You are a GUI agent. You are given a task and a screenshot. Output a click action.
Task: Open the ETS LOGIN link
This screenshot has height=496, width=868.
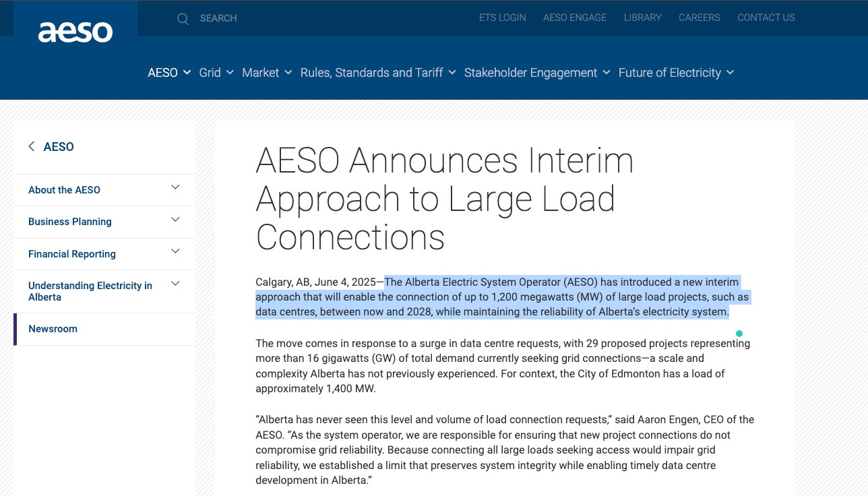(503, 18)
